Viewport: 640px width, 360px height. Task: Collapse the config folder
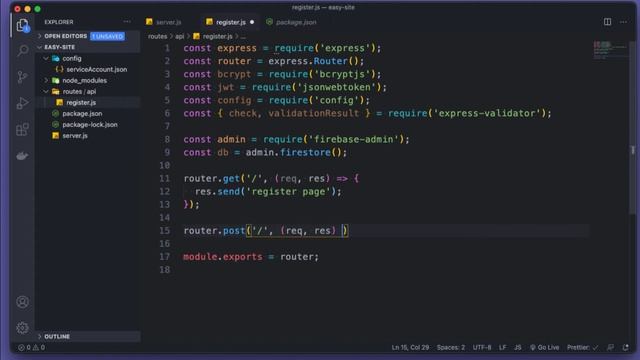[x=46, y=58]
